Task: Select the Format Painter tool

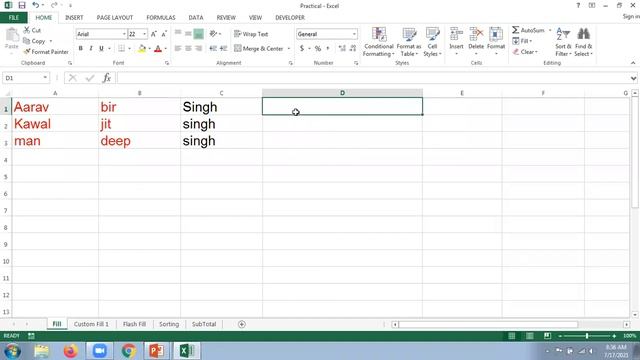Action: pyautogui.click(x=46, y=52)
